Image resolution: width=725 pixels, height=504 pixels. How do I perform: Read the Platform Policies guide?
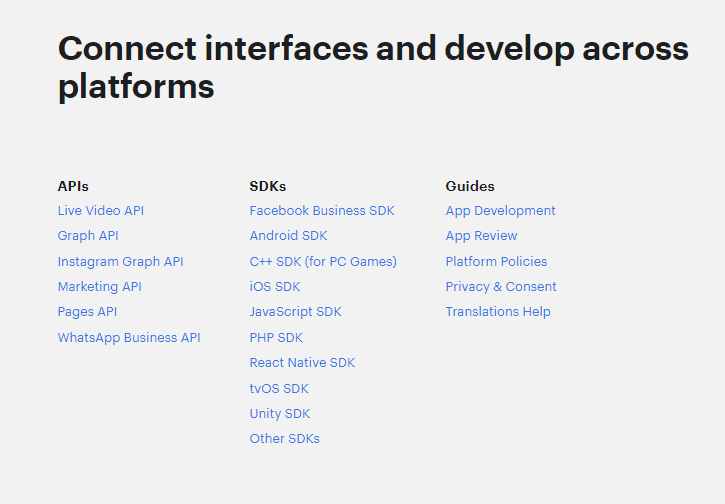point(496,262)
